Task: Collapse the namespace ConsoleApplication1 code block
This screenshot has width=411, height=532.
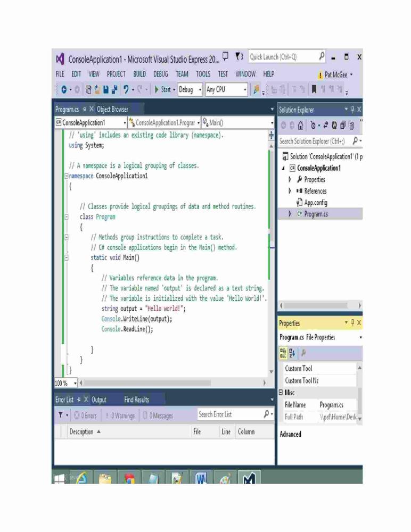Action: pos(67,176)
